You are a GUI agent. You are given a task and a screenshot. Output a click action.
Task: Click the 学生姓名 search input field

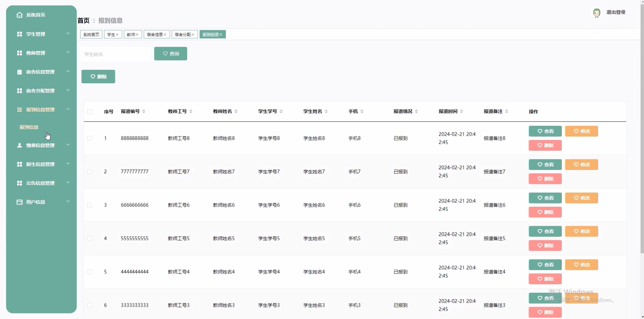click(x=115, y=54)
